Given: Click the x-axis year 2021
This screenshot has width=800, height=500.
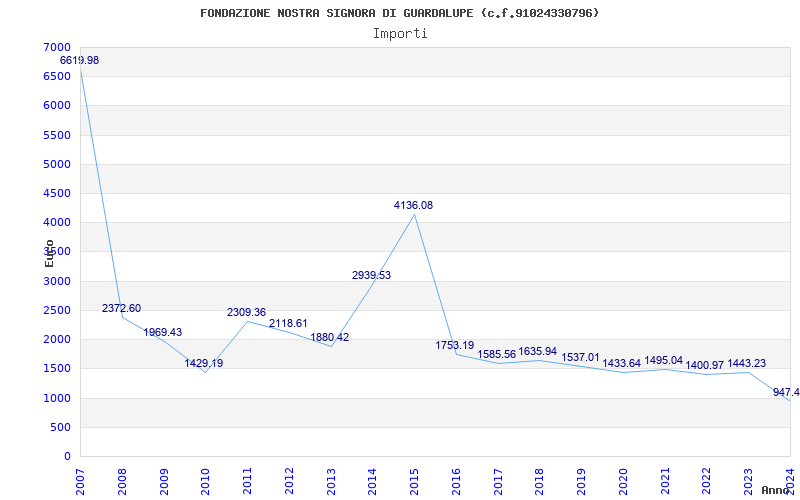Looking at the screenshot, I should pos(665,482).
